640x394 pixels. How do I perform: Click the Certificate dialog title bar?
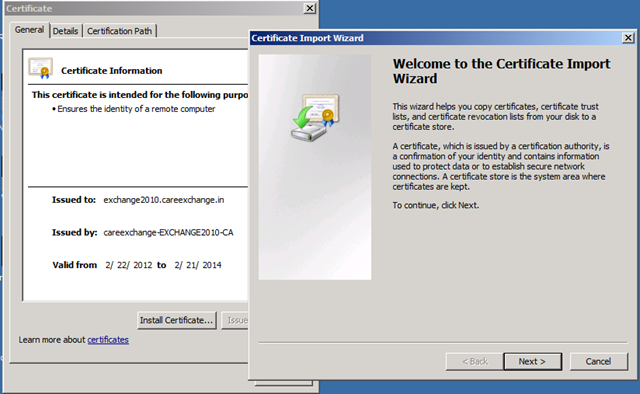(x=155, y=9)
